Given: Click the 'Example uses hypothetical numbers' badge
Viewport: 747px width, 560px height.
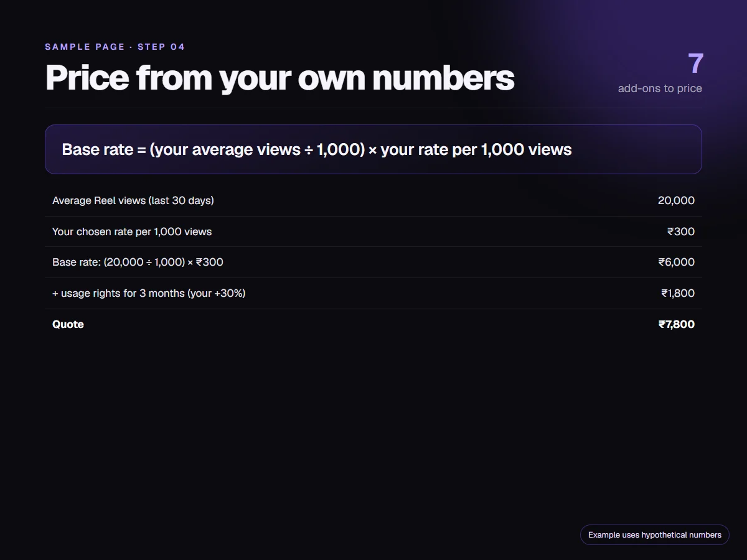Looking at the screenshot, I should tap(655, 534).
